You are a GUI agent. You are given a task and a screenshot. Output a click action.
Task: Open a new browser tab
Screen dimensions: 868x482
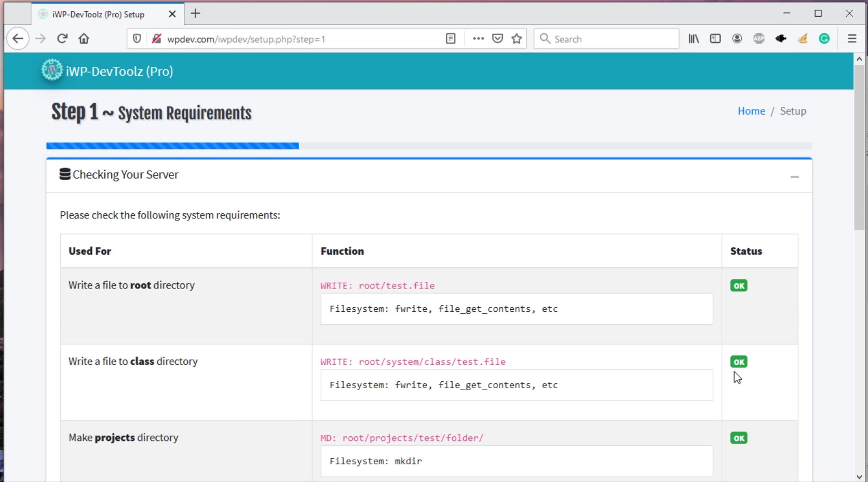196,14
